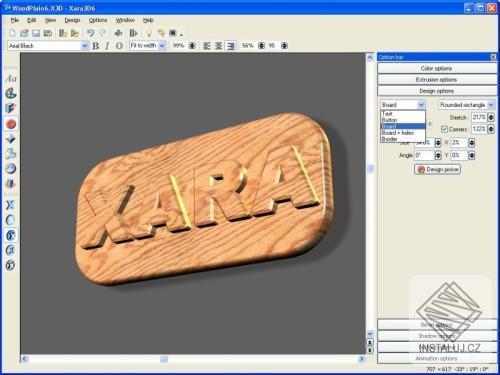Apply bold text formatting
The image size is (500, 375).
[x=96, y=46]
